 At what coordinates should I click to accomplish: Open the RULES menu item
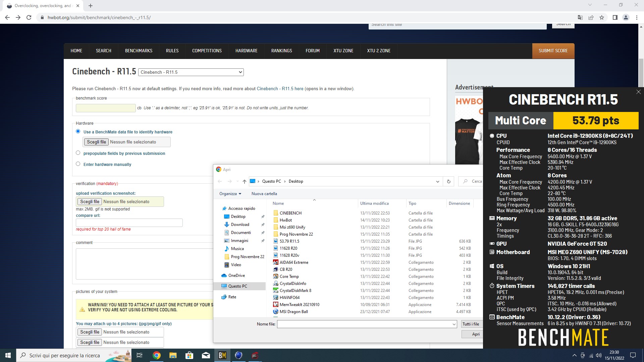point(172,51)
